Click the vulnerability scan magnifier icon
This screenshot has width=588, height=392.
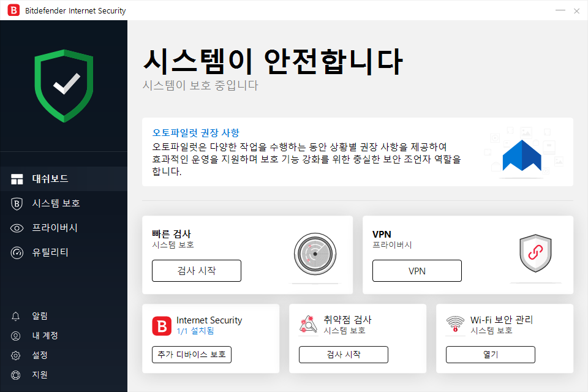(x=308, y=325)
